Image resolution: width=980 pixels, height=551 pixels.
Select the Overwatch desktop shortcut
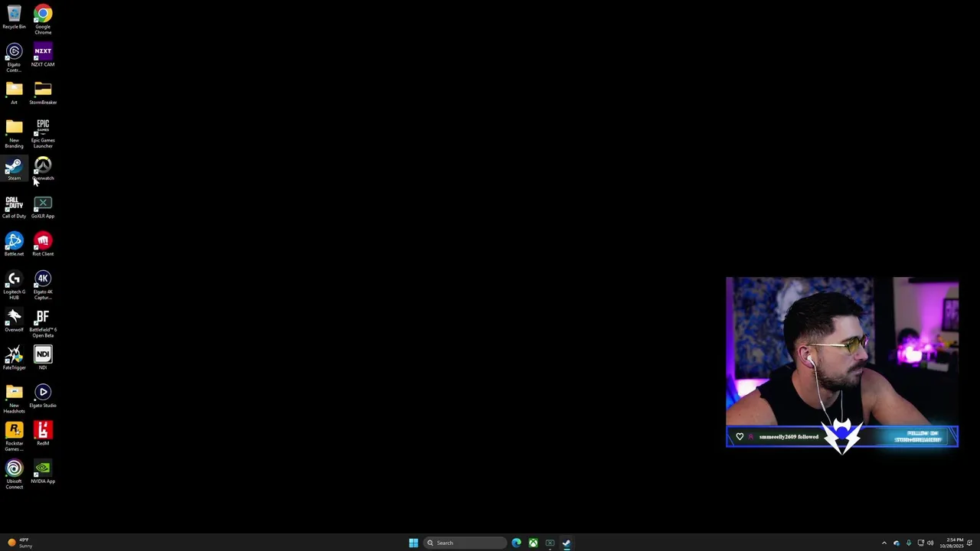point(43,168)
